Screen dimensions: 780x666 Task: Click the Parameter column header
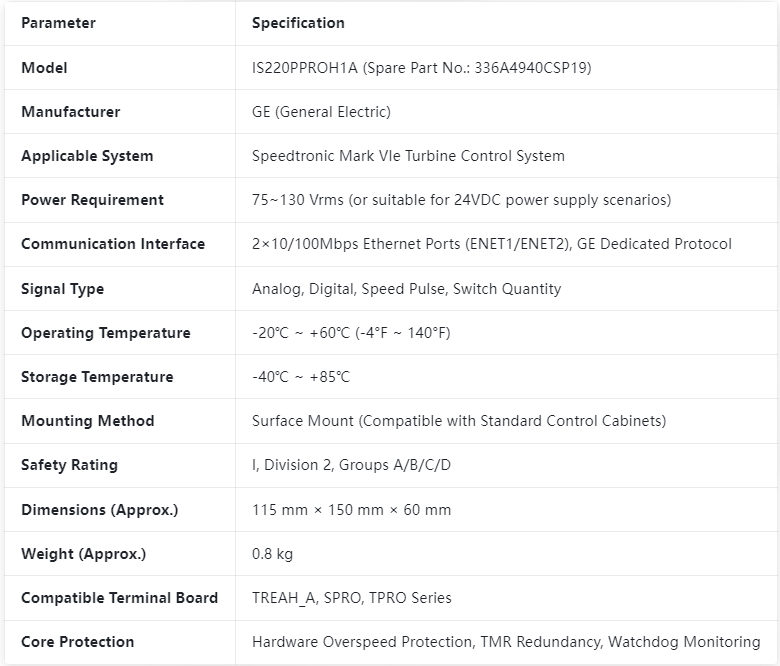(58, 23)
